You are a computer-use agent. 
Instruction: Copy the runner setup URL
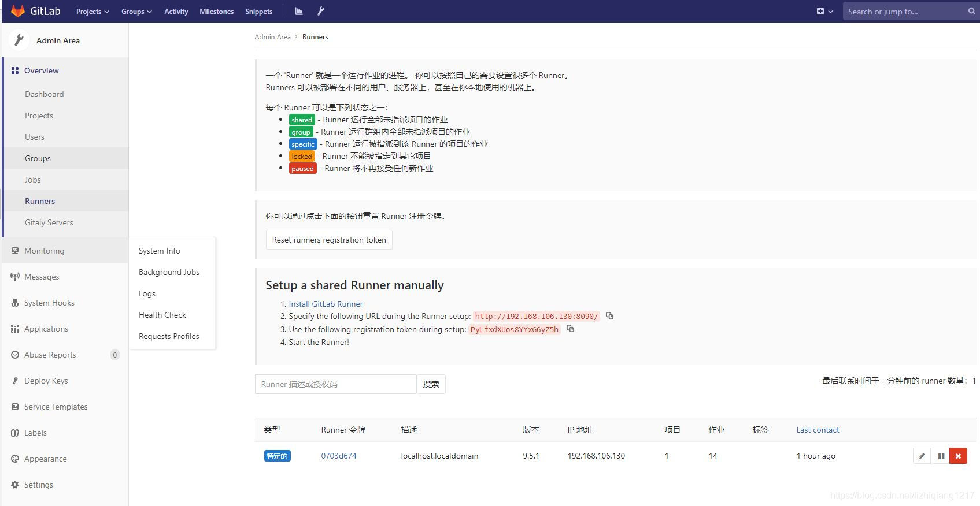(x=609, y=316)
